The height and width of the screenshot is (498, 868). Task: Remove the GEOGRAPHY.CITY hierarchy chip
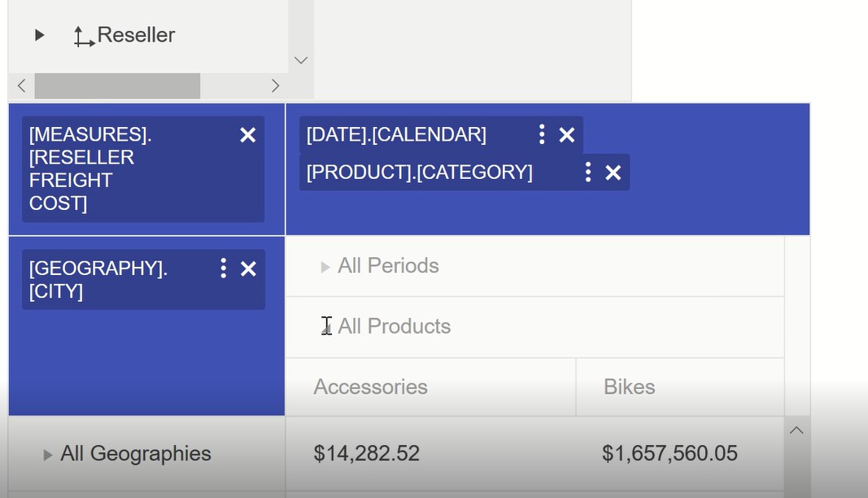point(248,269)
